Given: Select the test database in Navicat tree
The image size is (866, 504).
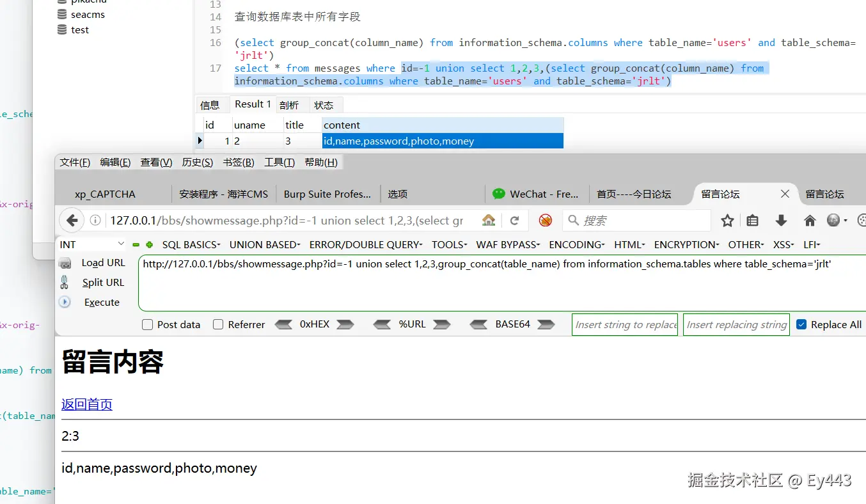Looking at the screenshot, I should tap(80, 29).
